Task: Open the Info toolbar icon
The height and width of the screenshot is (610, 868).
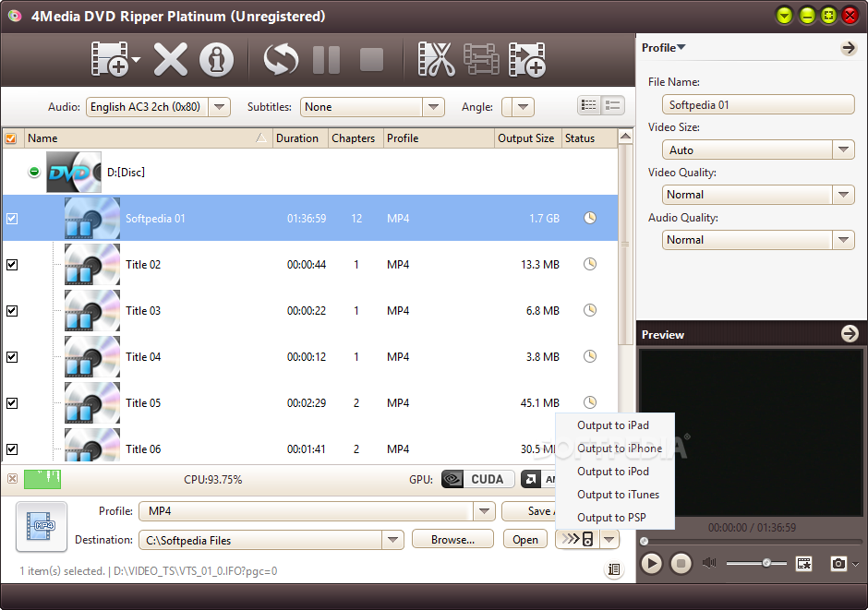Action: tap(216, 59)
